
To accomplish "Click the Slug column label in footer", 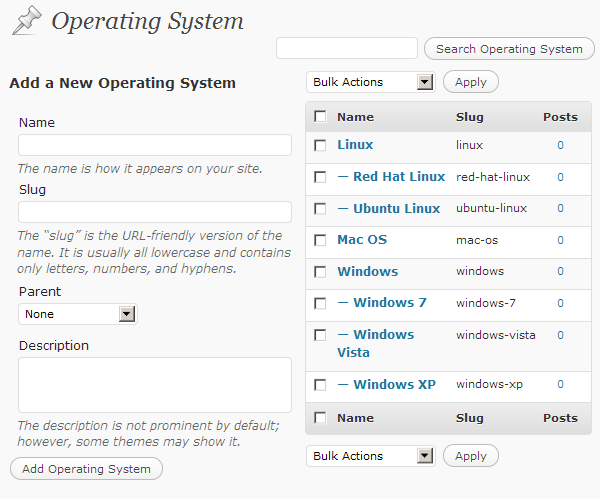I will (470, 418).
